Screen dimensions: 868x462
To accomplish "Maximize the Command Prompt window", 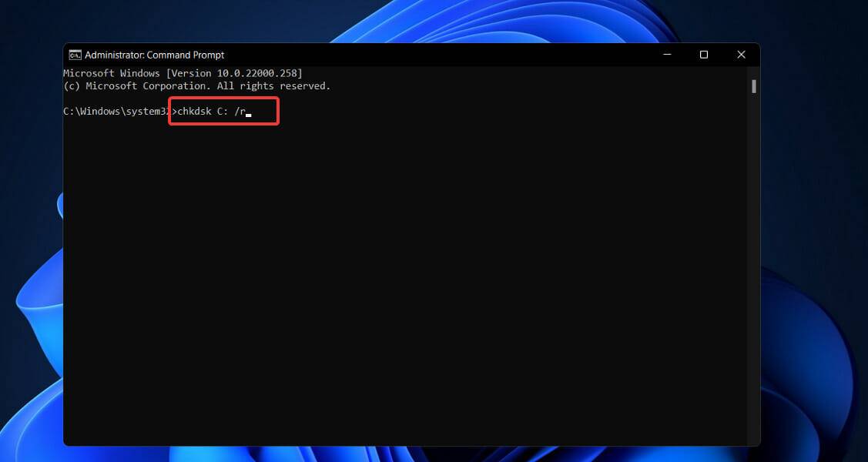I will (704, 55).
